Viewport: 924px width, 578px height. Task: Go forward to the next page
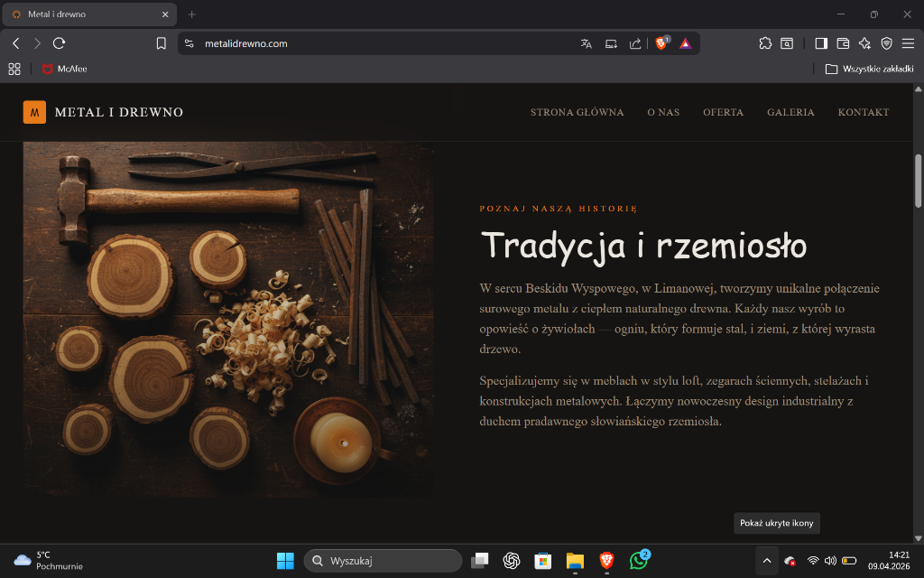(x=37, y=43)
